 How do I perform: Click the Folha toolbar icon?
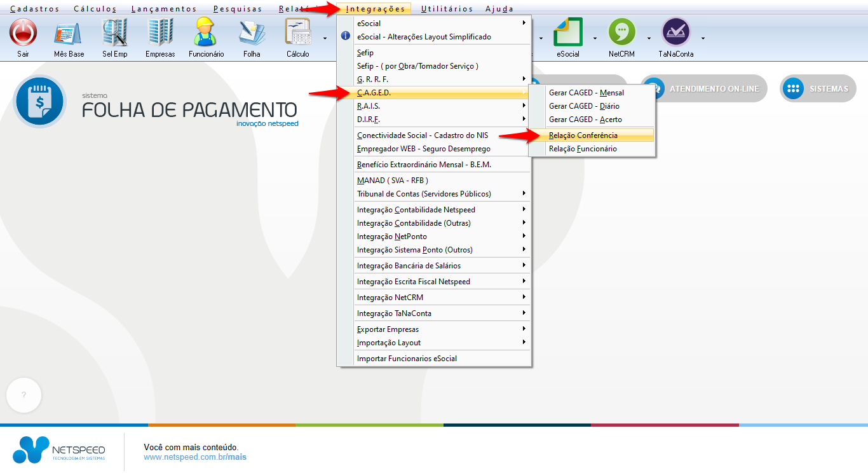point(252,32)
